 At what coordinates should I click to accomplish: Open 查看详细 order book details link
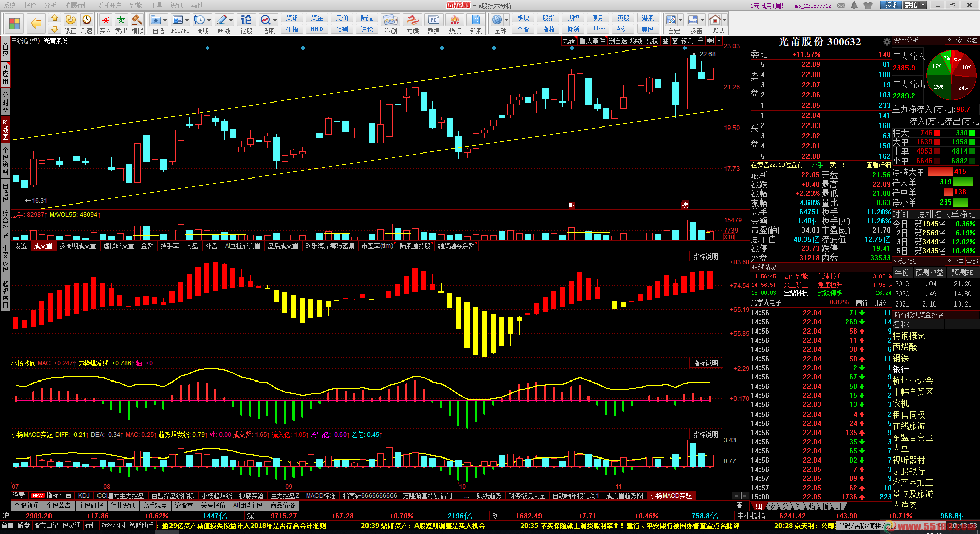pyautogui.click(x=878, y=165)
